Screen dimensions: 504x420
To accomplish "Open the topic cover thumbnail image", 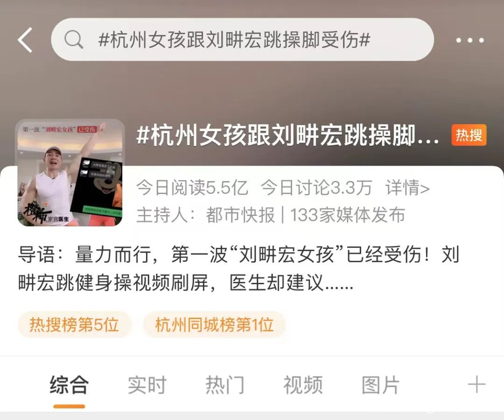I will 70,173.
